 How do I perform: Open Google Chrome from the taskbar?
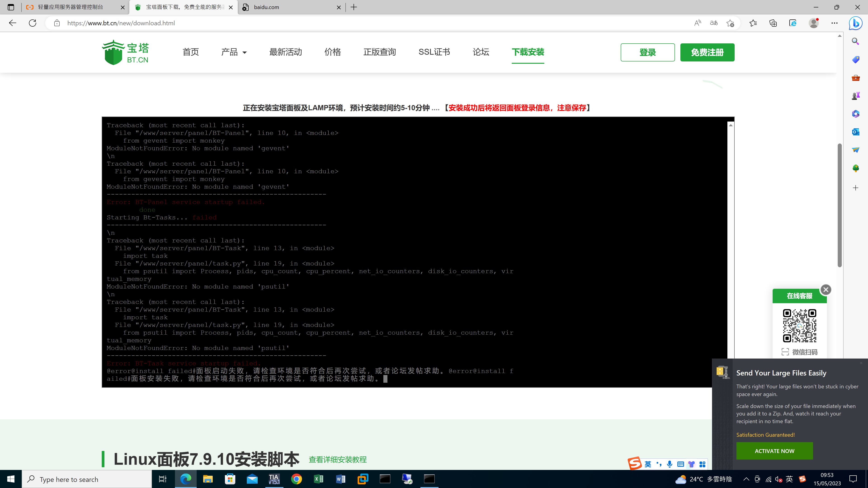(296, 479)
